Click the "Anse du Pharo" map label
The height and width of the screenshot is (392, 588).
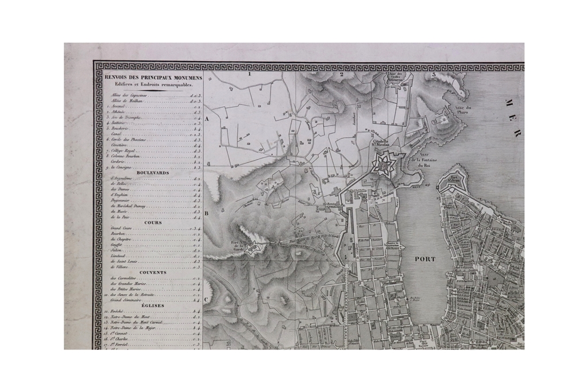[x=463, y=110]
